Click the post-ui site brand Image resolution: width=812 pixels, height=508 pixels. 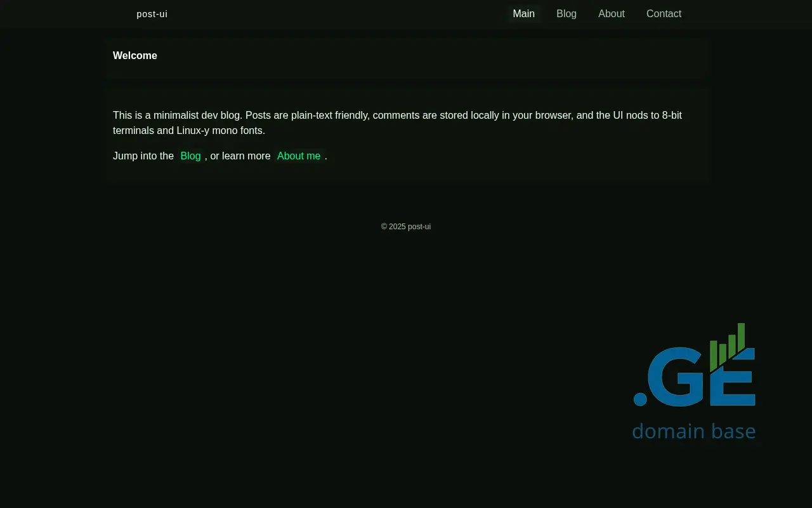[x=152, y=14]
